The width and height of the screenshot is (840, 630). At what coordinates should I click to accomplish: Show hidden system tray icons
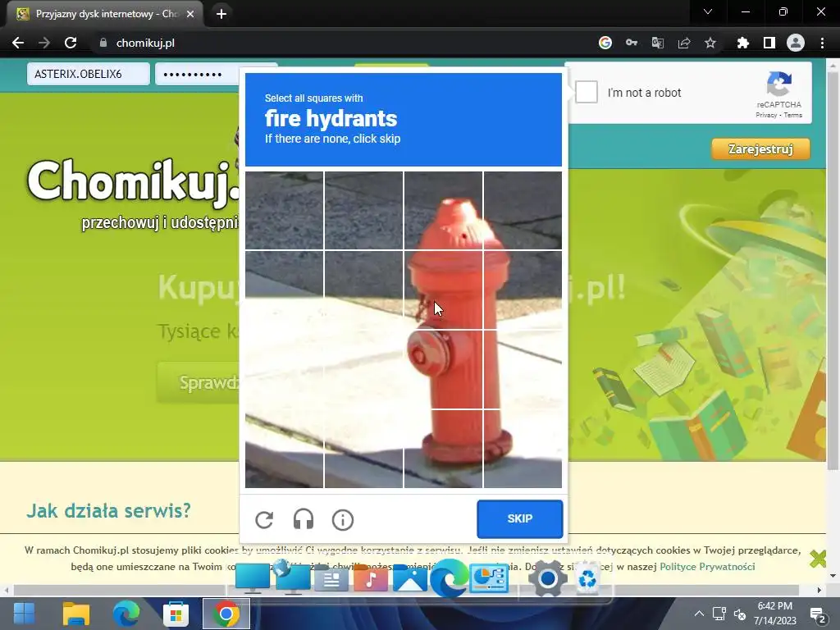[699, 614]
